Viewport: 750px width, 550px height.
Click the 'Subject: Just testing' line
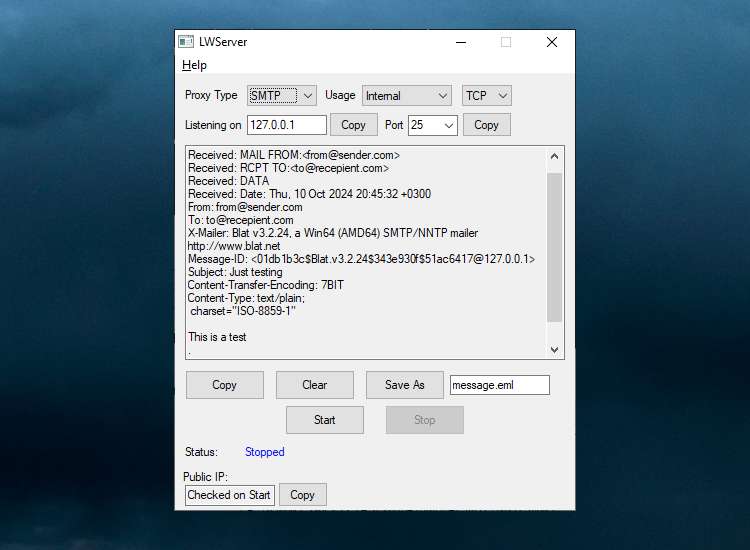click(235, 272)
